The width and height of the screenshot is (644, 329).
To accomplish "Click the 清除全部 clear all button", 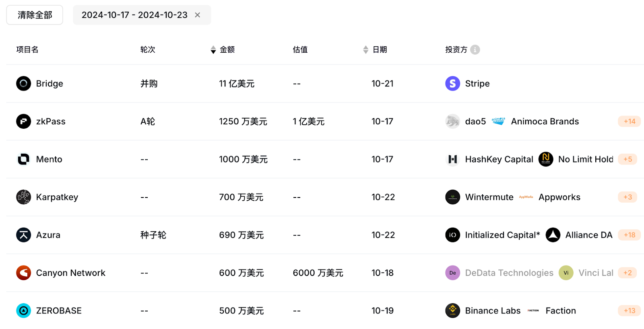I will pos(35,15).
